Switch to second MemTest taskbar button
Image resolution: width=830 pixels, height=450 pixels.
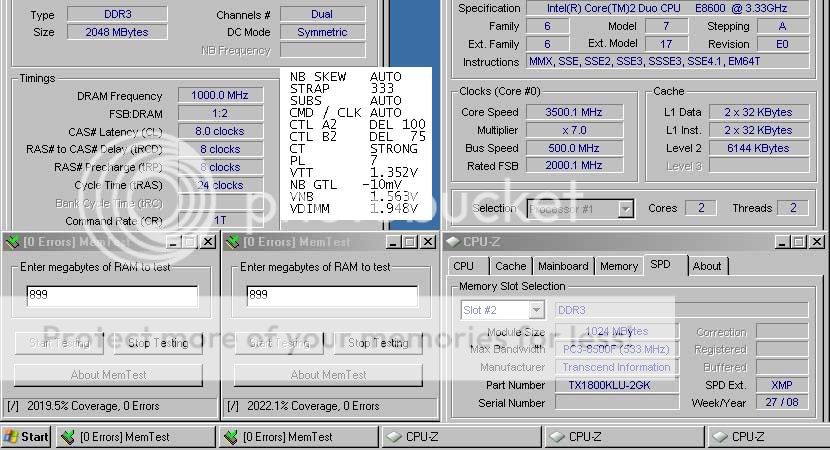tap(299, 437)
